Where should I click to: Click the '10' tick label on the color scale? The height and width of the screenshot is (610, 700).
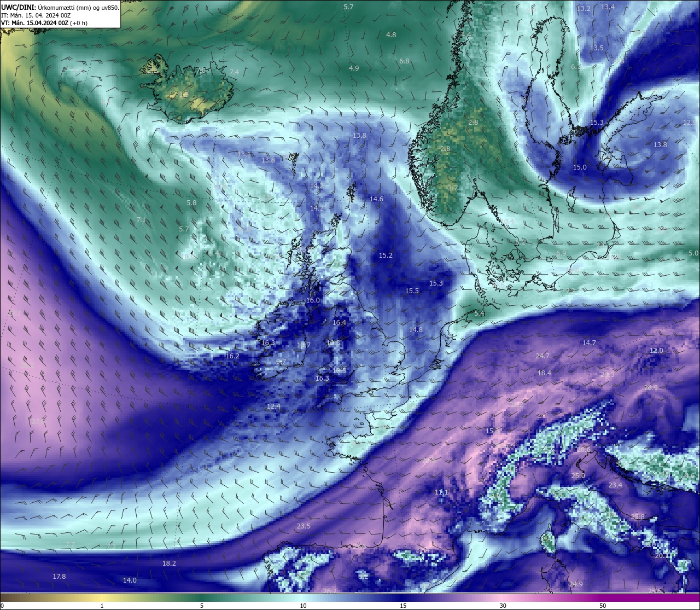[x=302, y=606]
